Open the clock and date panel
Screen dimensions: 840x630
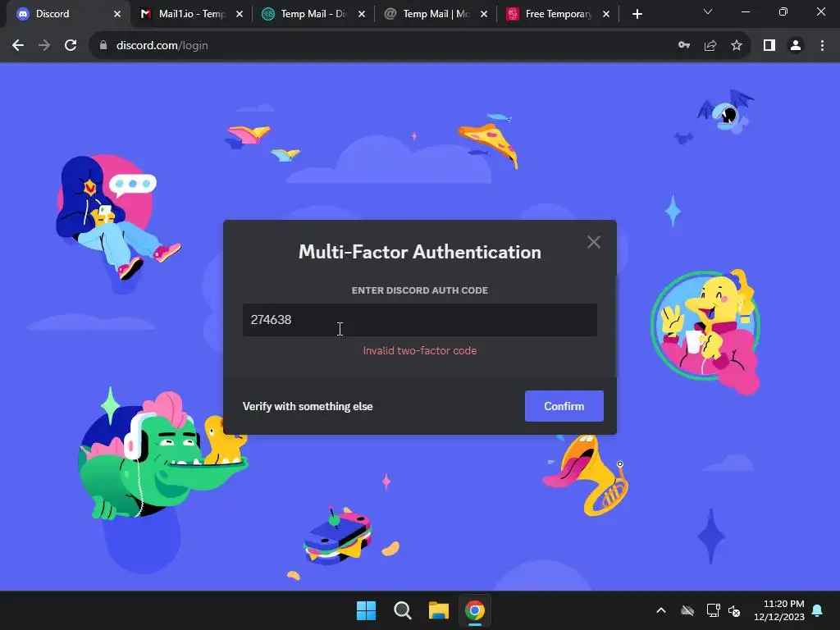tap(779, 610)
